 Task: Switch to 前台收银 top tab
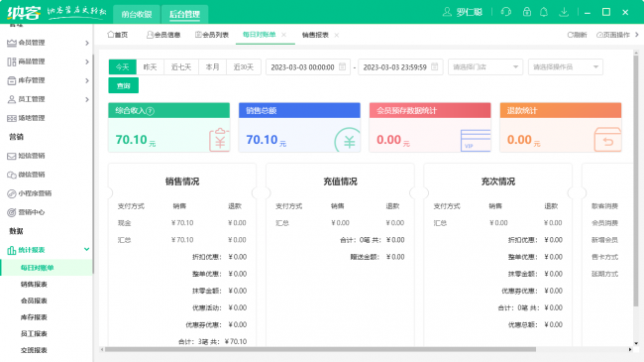click(x=137, y=14)
